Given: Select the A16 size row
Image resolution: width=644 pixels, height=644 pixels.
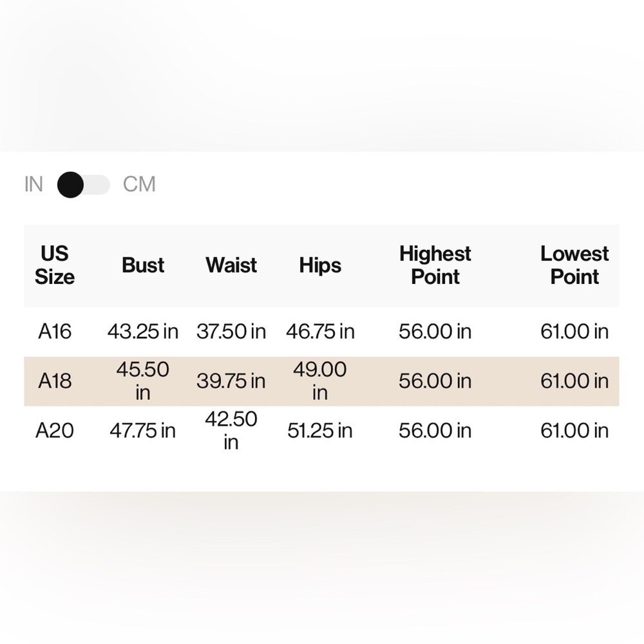Looking at the screenshot, I should 321,332.
